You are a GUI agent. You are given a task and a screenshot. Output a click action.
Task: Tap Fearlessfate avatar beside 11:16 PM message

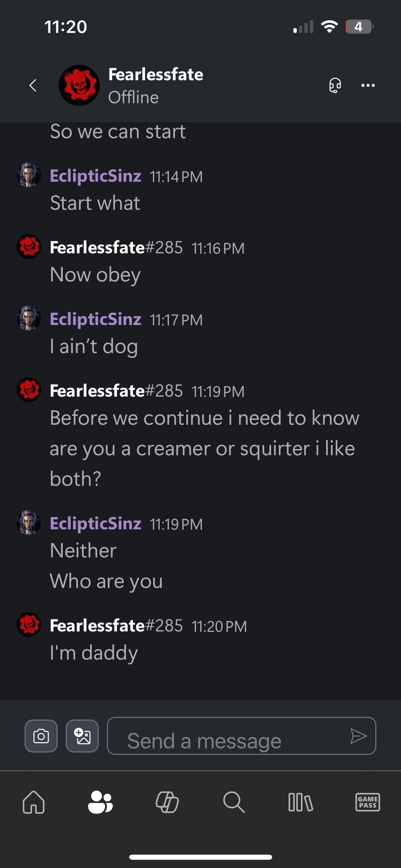[x=29, y=246]
